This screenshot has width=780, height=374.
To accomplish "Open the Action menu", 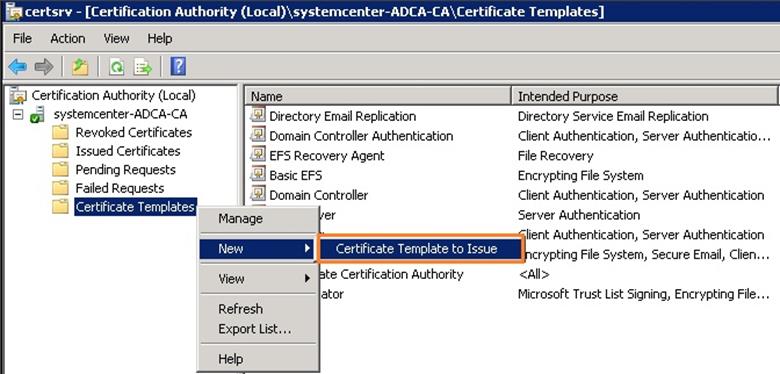I will 68,39.
